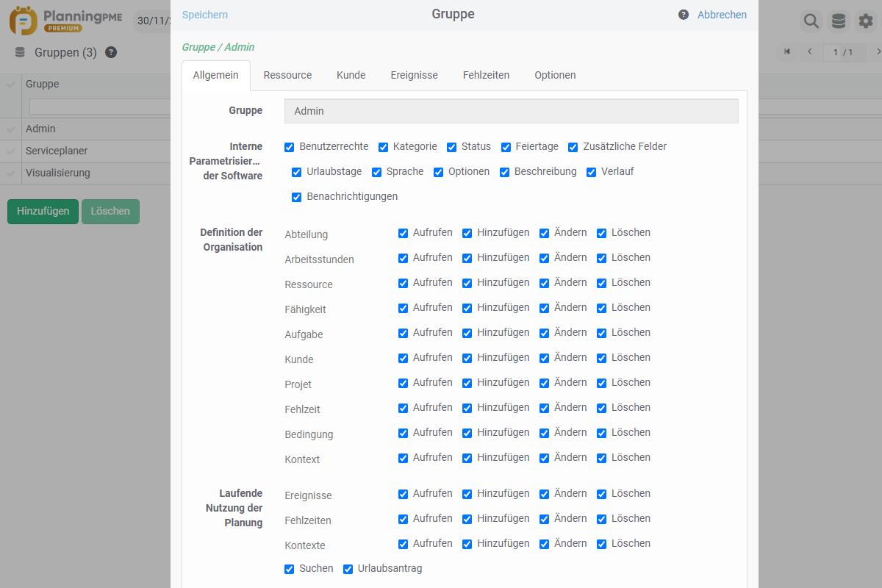Jump to first page arrow icon
The height and width of the screenshot is (588, 882).
pos(787,51)
